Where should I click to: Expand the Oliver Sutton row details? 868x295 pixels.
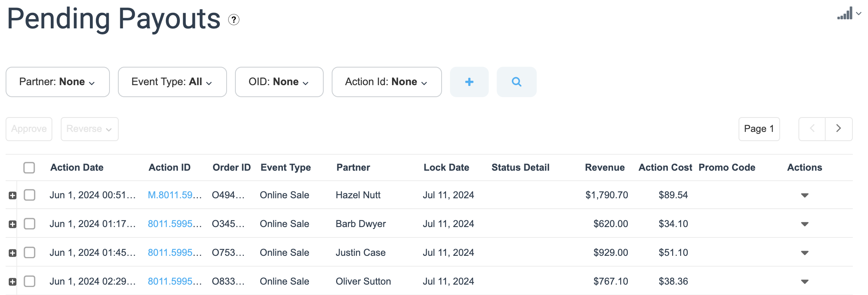[x=13, y=282]
